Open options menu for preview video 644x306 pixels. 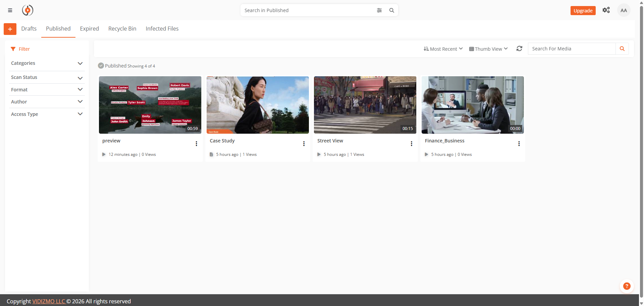point(196,144)
